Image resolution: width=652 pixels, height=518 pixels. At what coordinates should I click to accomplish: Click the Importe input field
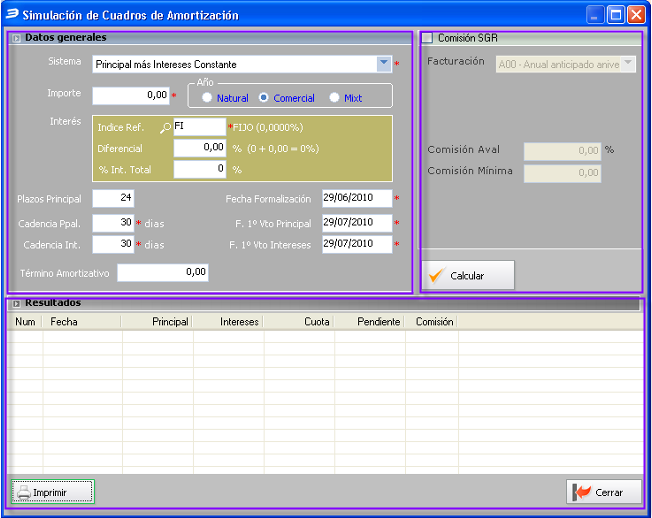point(131,96)
